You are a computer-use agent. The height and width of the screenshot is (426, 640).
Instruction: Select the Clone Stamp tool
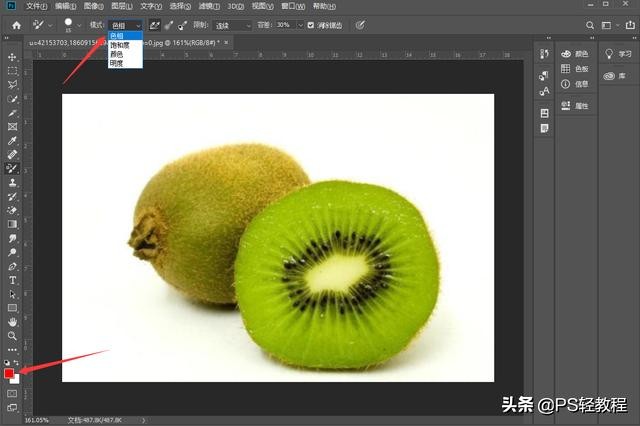tap(12, 182)
